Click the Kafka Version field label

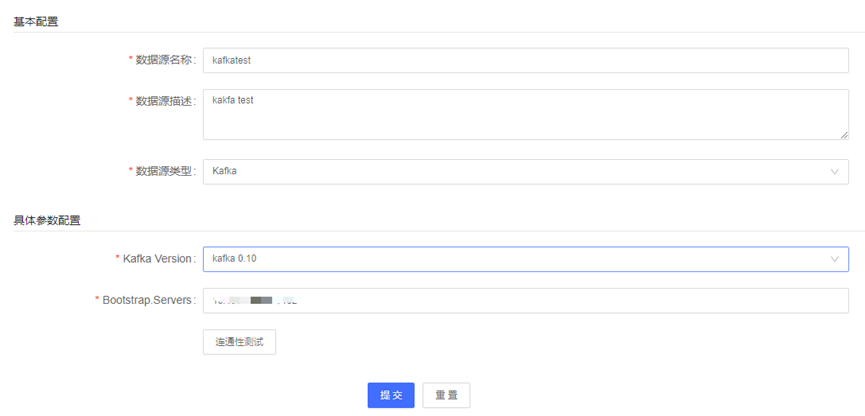[x=156, y=259]
